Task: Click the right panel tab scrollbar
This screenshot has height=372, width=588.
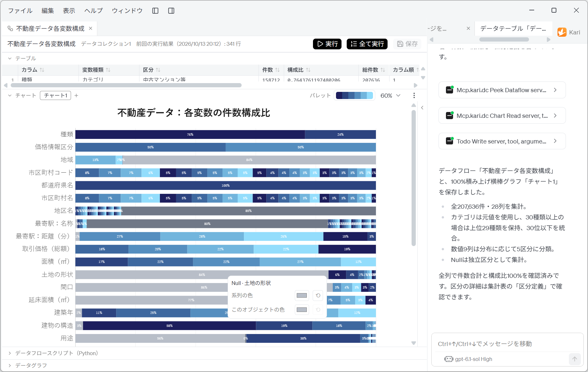Action: coord(504,39)
